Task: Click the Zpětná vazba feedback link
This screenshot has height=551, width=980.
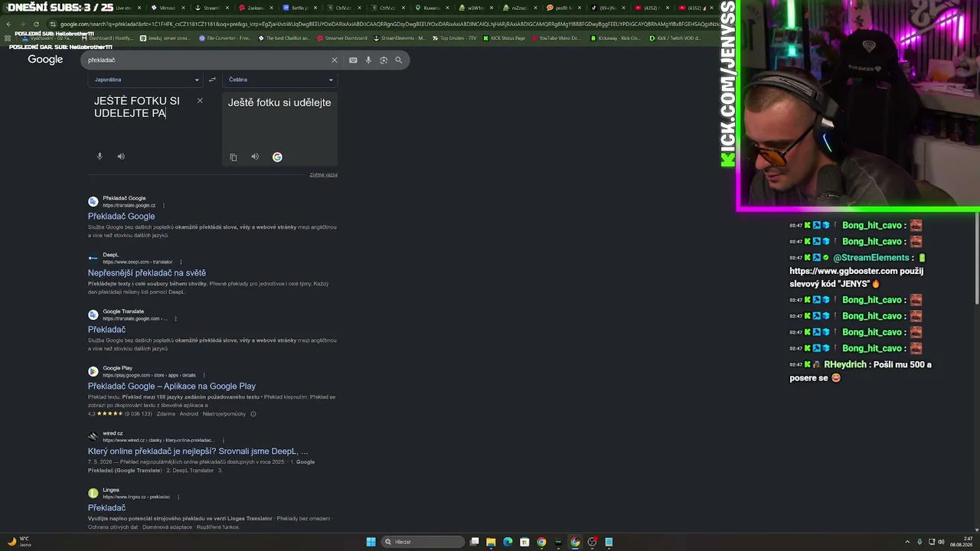Action: (323, 174)
